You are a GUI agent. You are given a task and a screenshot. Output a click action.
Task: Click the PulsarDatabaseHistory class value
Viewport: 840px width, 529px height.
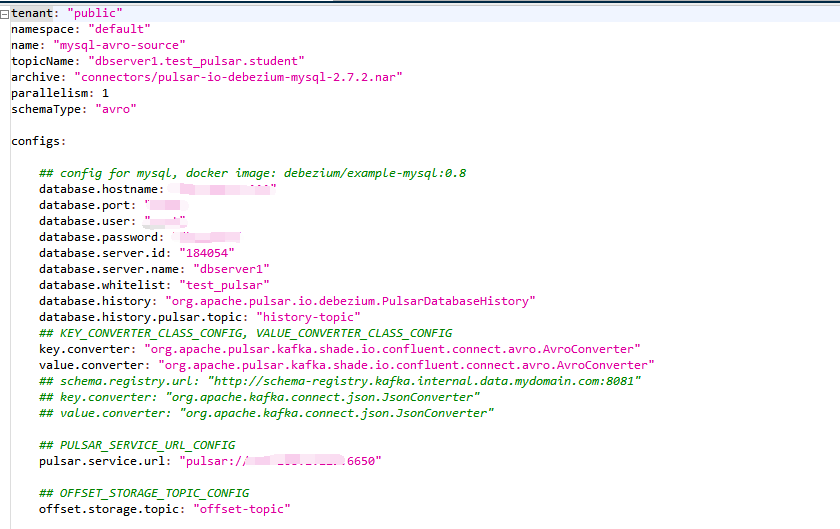click(350, 301)
